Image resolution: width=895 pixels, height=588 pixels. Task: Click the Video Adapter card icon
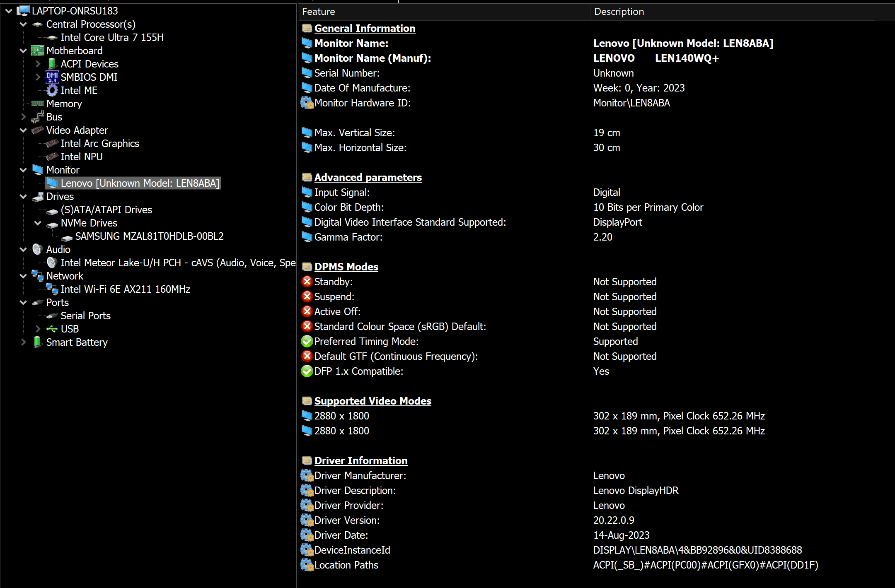[38, 130]
